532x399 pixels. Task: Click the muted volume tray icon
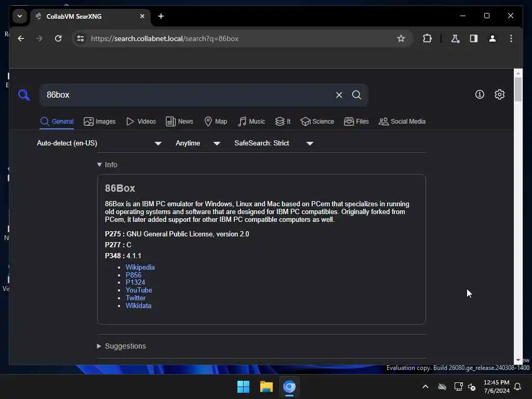(472, 387)
